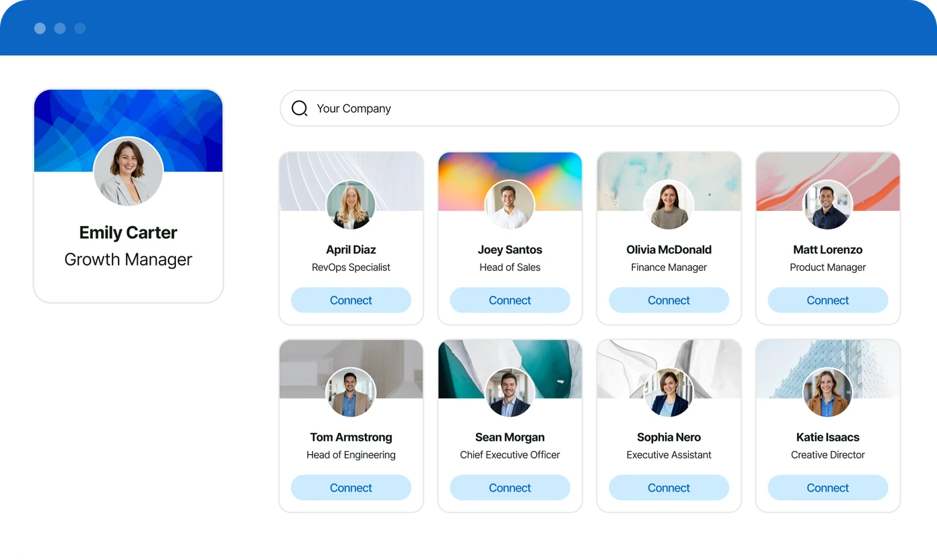Open April Diaz's profile photo
This screenshot has width=937, height=560.
tap(351, 205)
